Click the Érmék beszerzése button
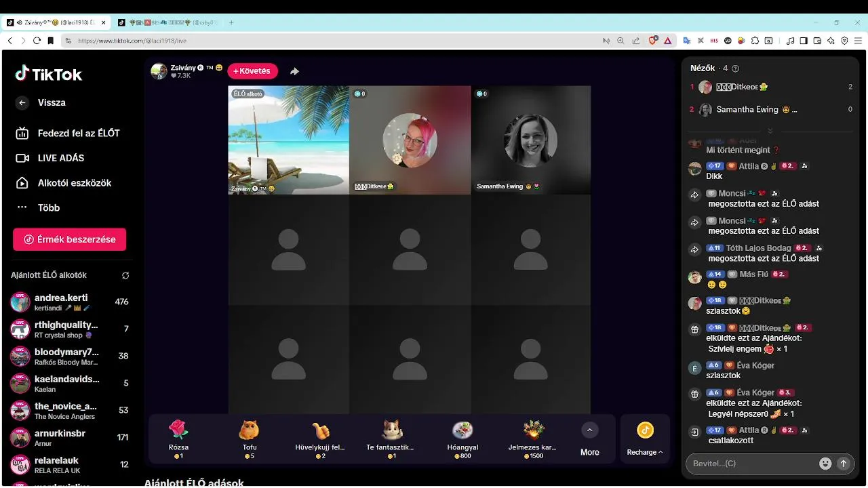 click(x=69, y=239)
